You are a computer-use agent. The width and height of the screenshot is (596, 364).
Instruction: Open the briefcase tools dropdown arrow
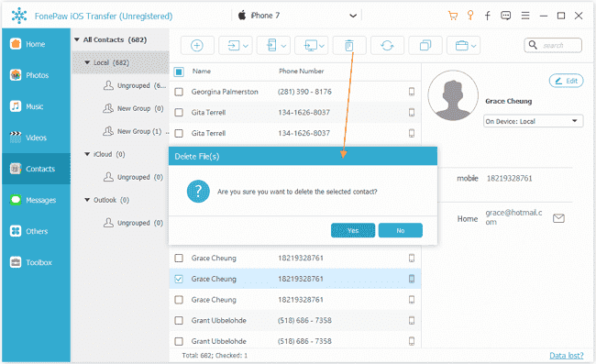(x=474, y=46)
